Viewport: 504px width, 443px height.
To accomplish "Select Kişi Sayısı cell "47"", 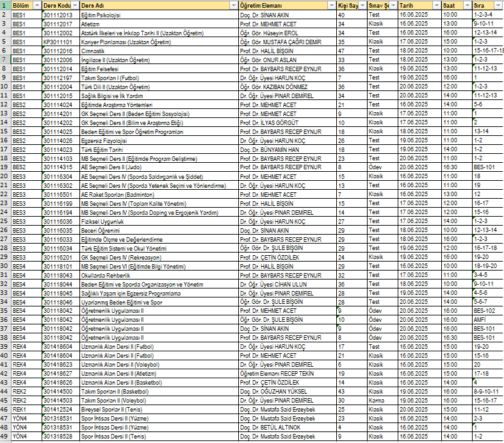I will coord(352,51).
